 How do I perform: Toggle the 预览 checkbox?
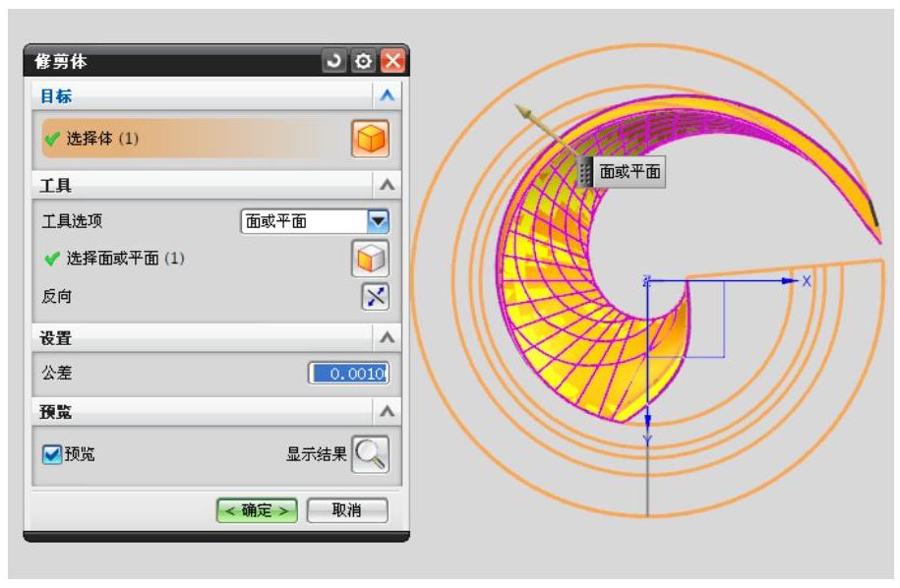(x=52, y=454)
